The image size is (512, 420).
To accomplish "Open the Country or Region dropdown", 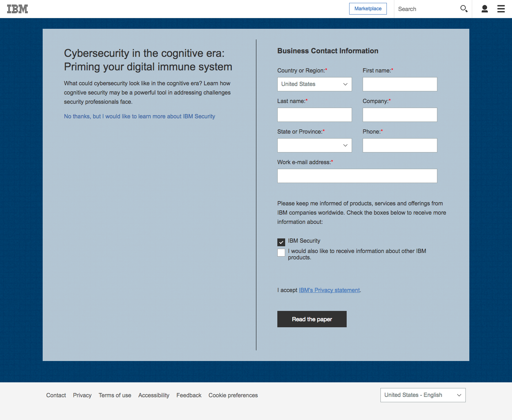I will [x=314, y=84].
